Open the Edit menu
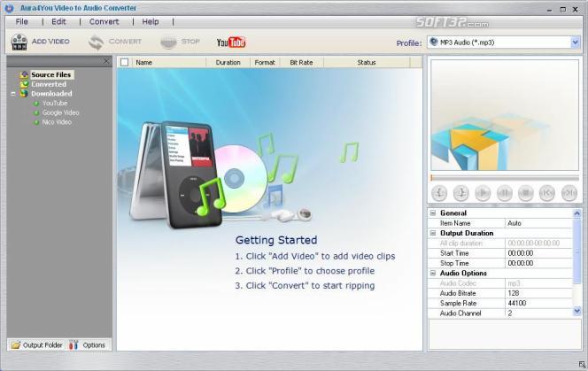588x371 pixels. pos(58,22)
